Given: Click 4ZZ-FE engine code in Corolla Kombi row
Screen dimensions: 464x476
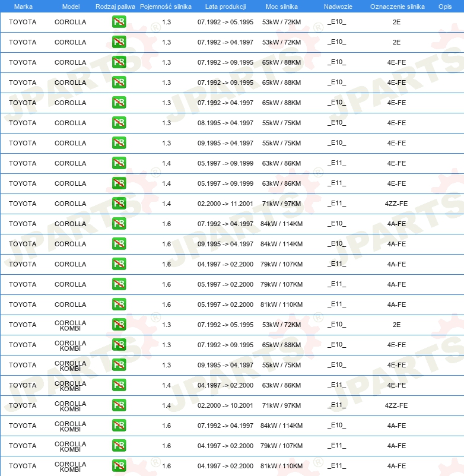Looking at the screenshot, I should 396,405.
